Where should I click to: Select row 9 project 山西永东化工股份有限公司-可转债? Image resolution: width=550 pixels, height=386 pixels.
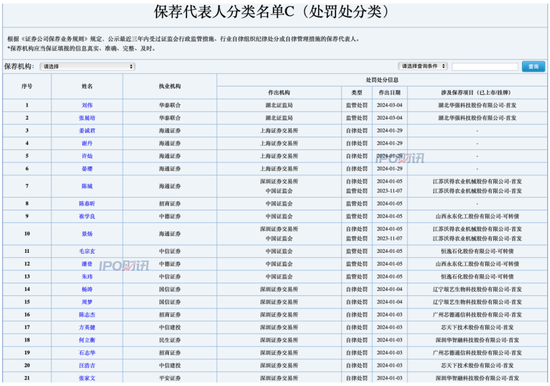click(477, 216)
